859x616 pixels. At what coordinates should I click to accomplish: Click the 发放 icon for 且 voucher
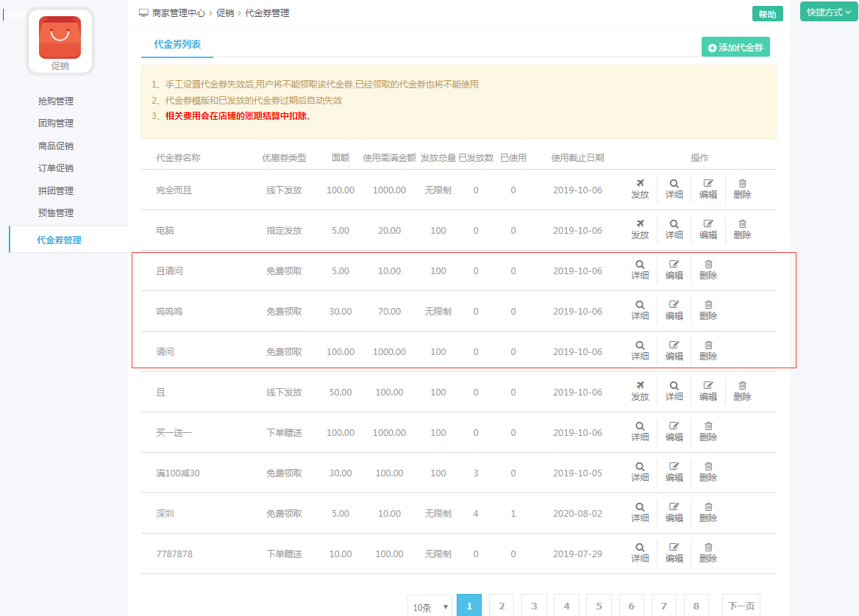(x=640, y=391)
